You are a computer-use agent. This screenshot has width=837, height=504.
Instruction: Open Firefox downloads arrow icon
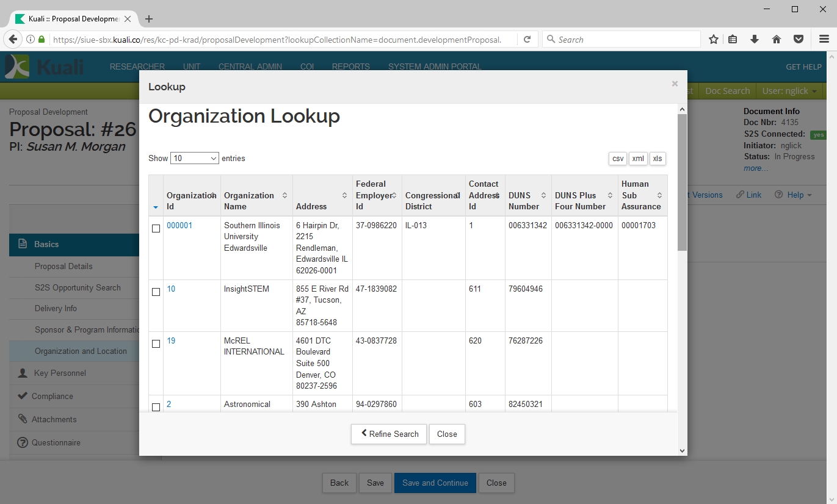click(755, 40)
